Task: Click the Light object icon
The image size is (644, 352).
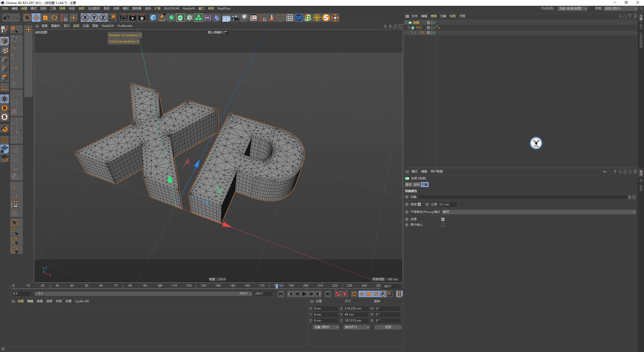Action: point(244,18)
